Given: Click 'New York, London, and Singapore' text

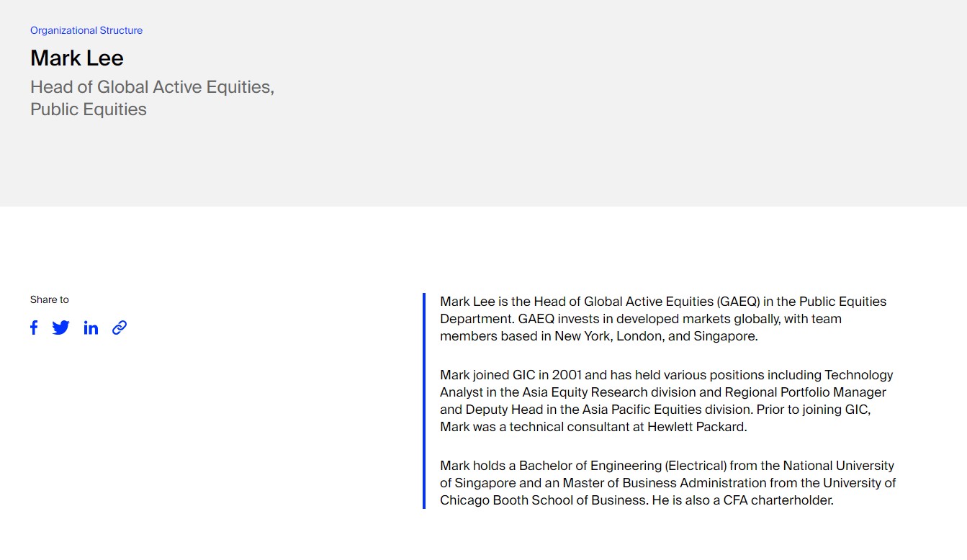Looking at the screenshot, I should click(x=655, y=336).
